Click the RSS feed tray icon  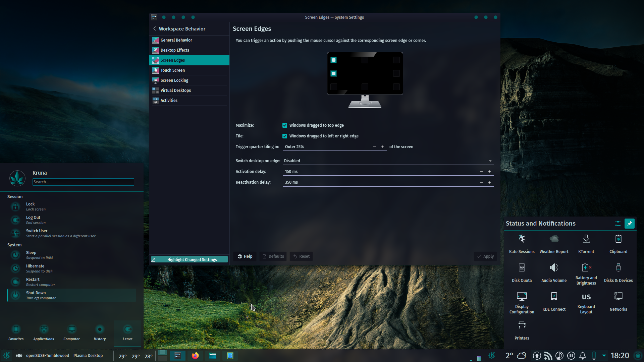[x=548, y=356]
